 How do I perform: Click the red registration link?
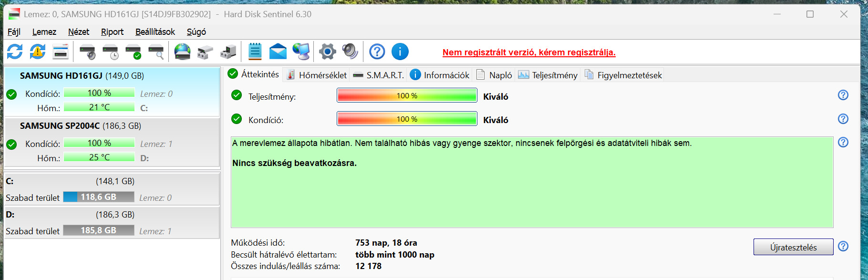point(529,52)
